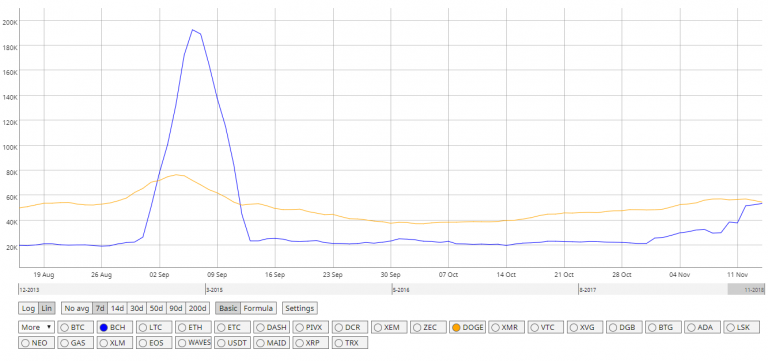
Task: Toggle the DCR coin series
Action: 349,328
